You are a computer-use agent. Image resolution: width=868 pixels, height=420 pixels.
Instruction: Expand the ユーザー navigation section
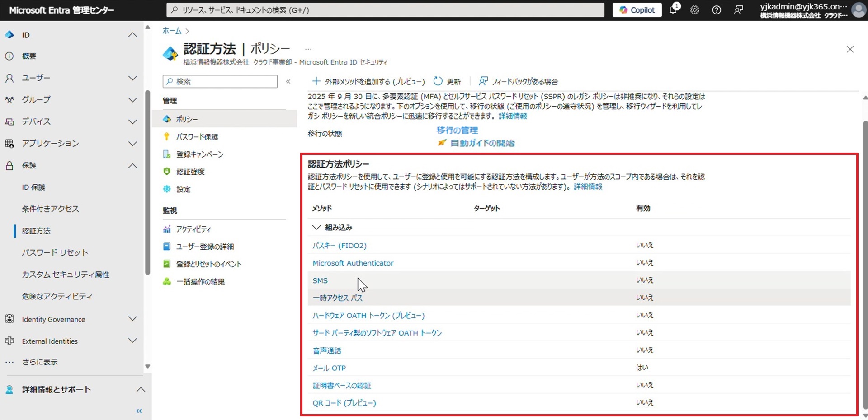click(x=132, y=78)
